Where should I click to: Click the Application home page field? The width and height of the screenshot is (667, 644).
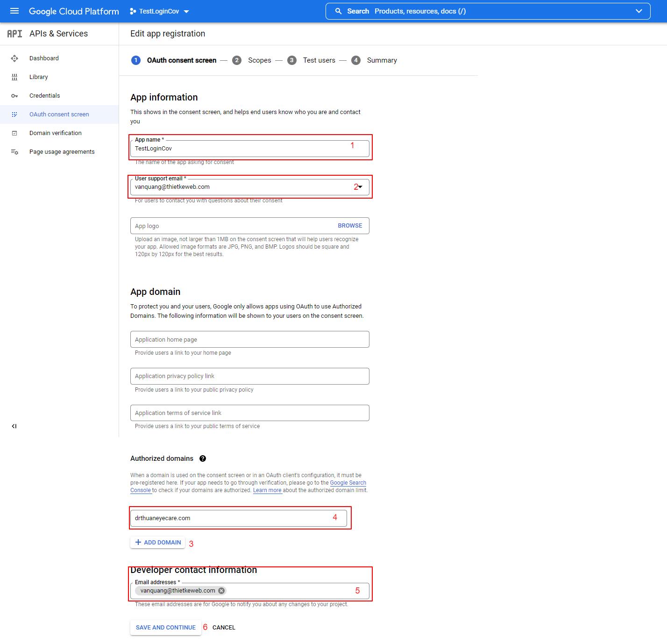tap(250, 339)
